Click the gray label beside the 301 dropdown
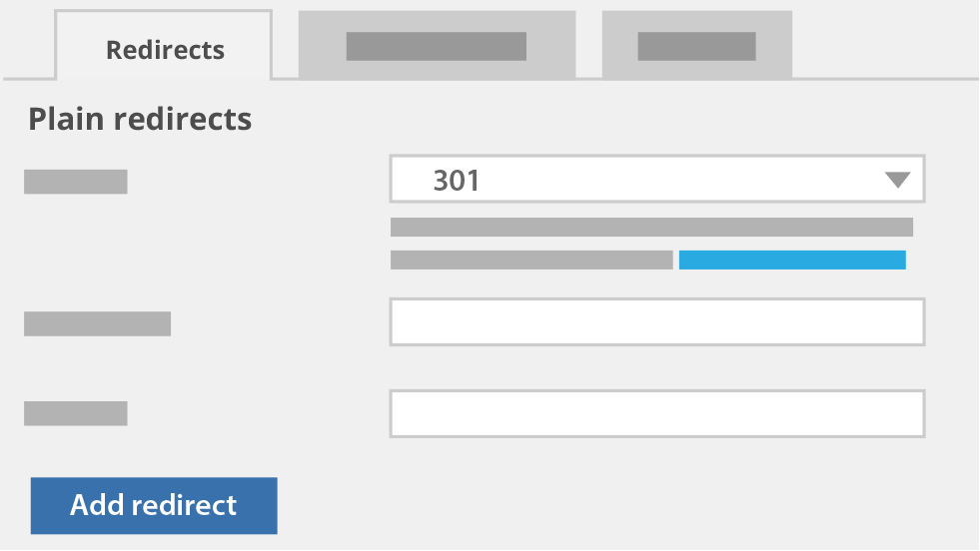The image size is (980, 551). point(76,182)
